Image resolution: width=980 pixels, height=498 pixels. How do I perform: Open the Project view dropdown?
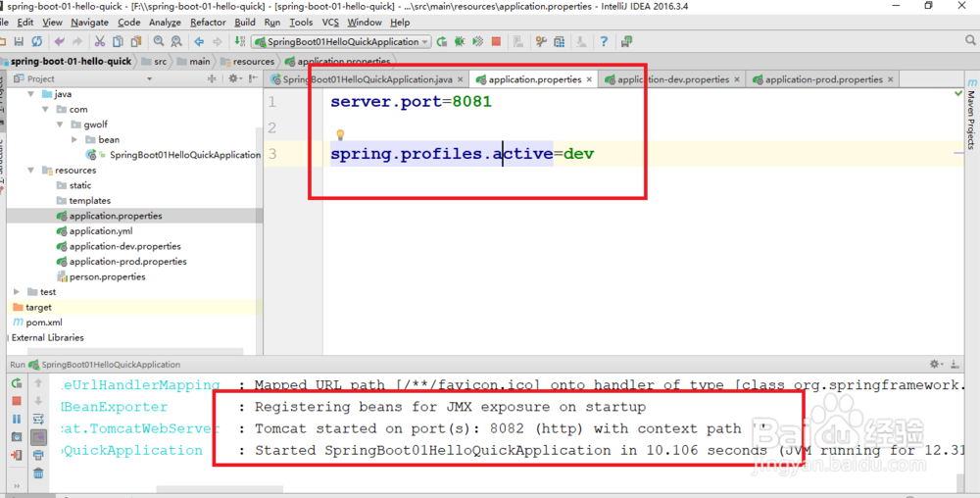click(x=149, y=78)
